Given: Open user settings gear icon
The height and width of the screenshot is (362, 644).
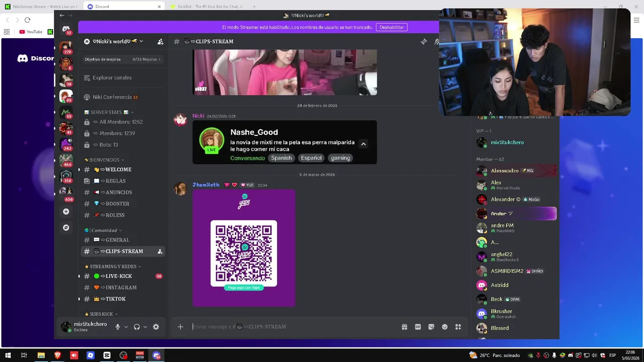Looking at the screenshot, I should tap(156, 327).
